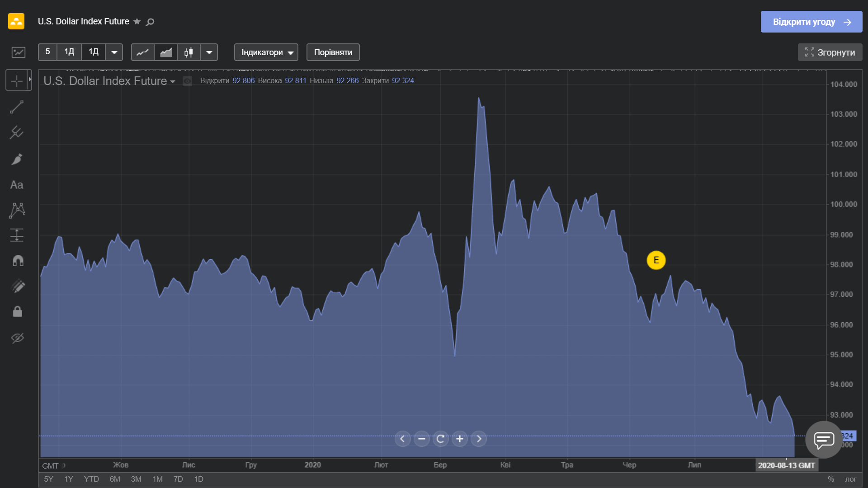Viewport: 868px width, 488px height.
Task: Expand the Індикатори dropdown
Action: [266, 52]
